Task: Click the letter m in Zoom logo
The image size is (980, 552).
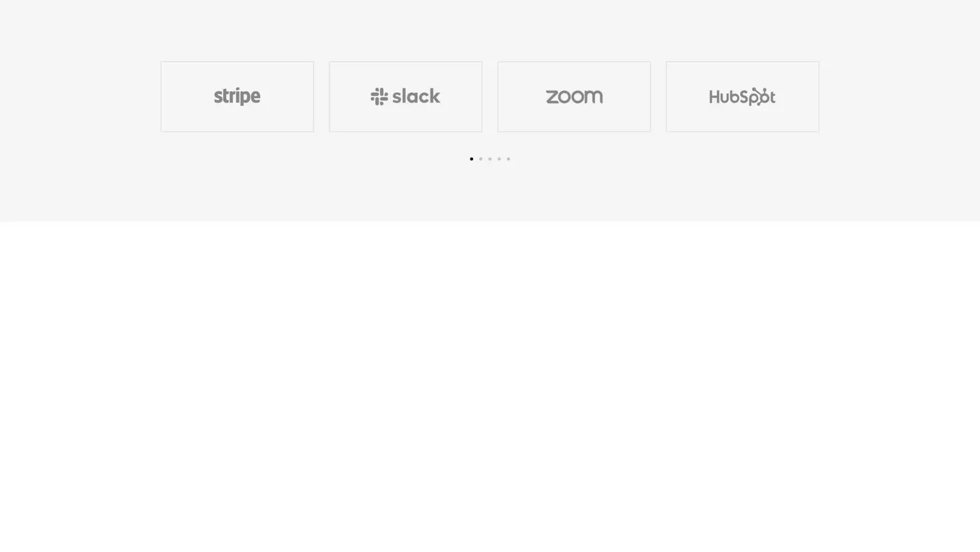Action: [594, 97]
